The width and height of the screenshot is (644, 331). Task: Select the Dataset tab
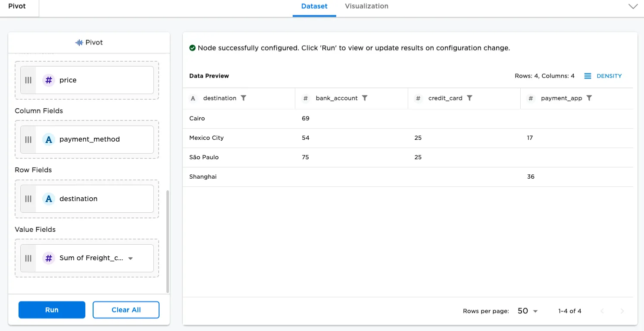pyautogui.click(x=314, y=6)
